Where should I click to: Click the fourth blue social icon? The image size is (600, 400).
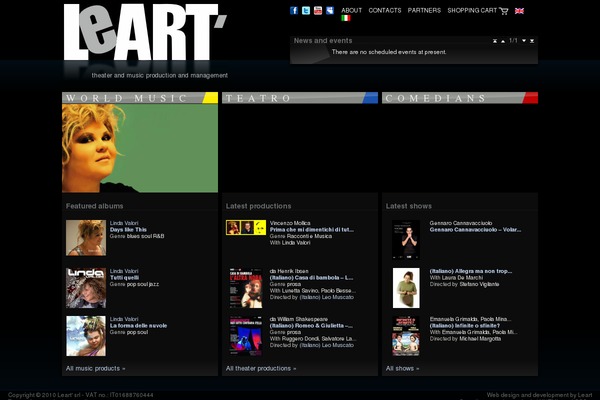(x=330, y=10)
